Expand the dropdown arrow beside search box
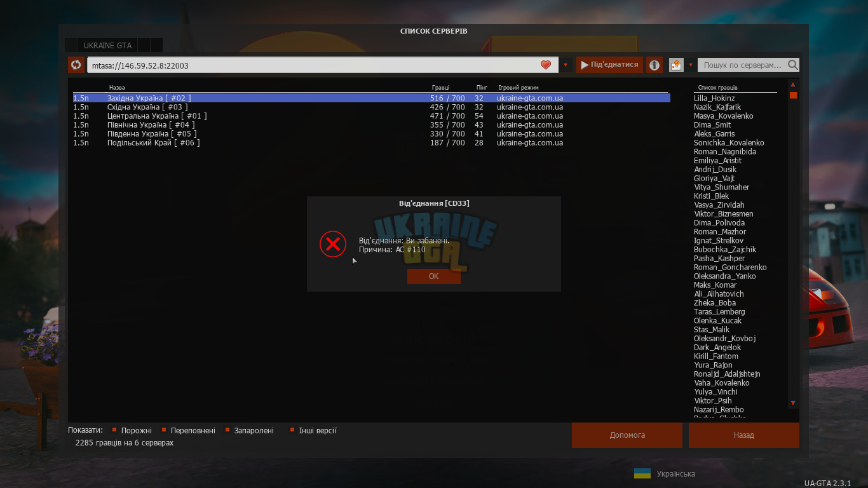 click(690, 65)
